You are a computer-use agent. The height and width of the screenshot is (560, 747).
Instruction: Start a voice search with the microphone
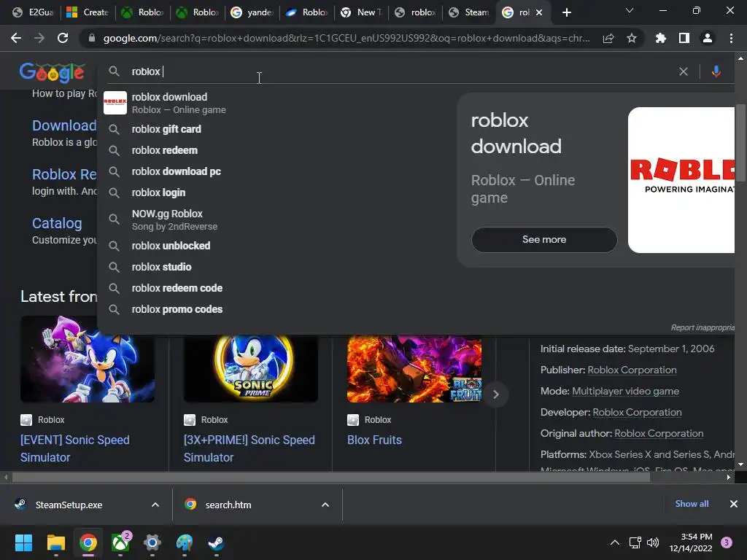(x=716, y=71)
